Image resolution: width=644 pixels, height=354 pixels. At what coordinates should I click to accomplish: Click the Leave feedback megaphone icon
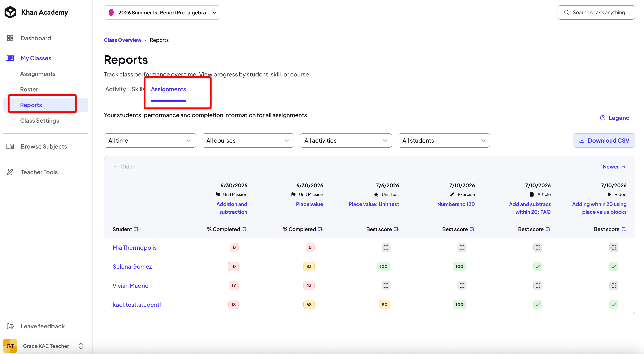click(x=10, y=326)
